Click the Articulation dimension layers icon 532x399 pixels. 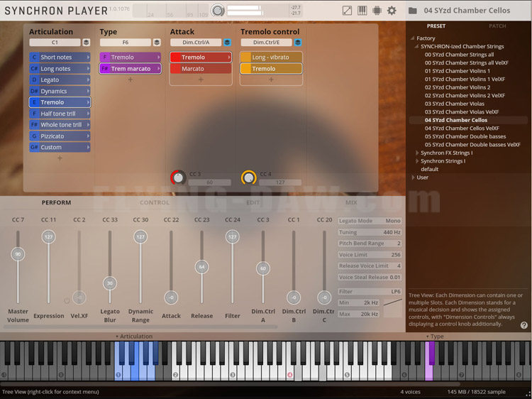pos(86,43)
